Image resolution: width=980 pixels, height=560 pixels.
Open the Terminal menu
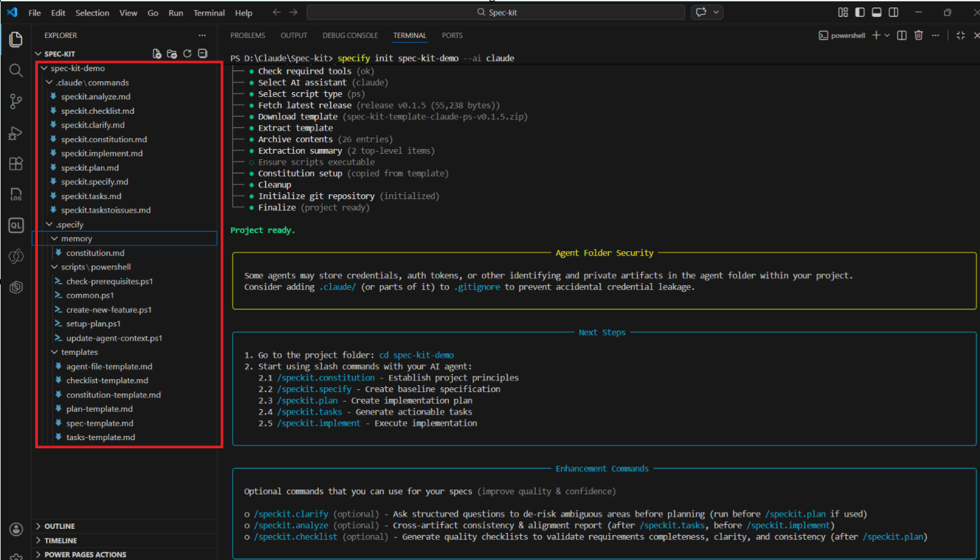pos(209,13)
